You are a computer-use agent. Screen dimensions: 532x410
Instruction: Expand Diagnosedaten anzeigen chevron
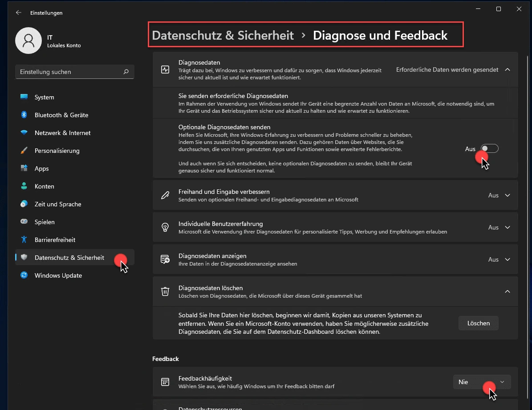[508, 259]
